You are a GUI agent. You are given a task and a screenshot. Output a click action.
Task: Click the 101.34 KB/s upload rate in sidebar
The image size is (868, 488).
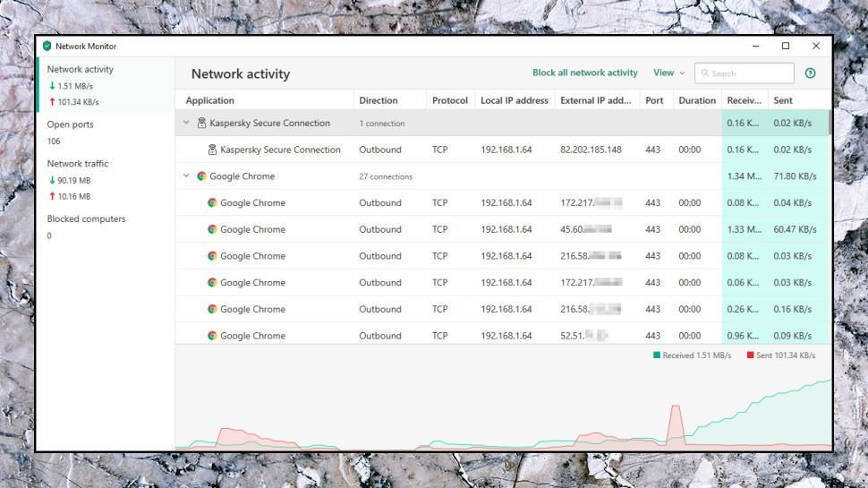coord(78,102)
